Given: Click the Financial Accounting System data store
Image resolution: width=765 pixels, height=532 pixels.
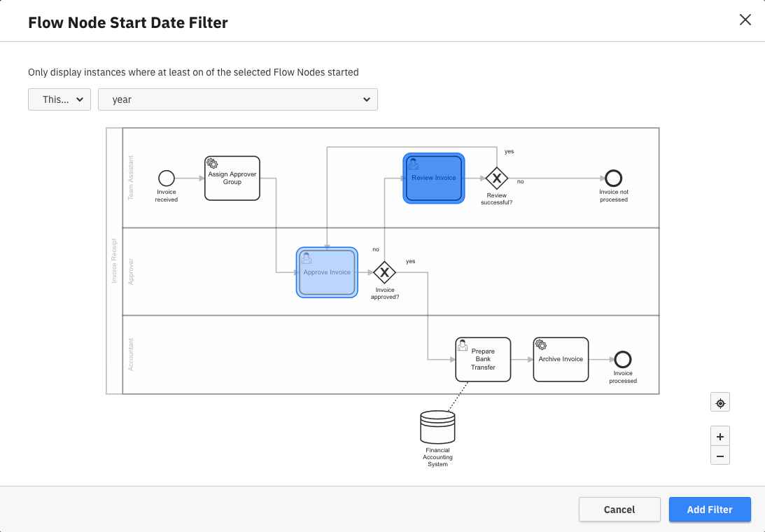Looking at the screenshot, I should (x=437, y=426).
